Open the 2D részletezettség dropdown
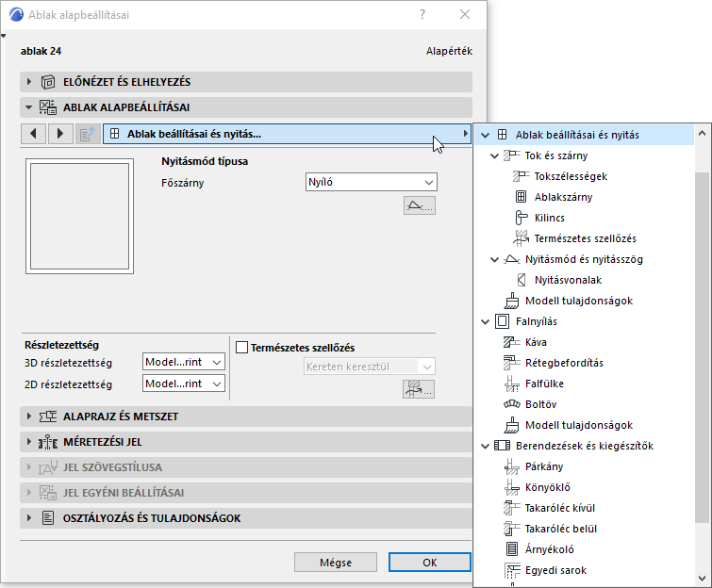 pos(184,384)
